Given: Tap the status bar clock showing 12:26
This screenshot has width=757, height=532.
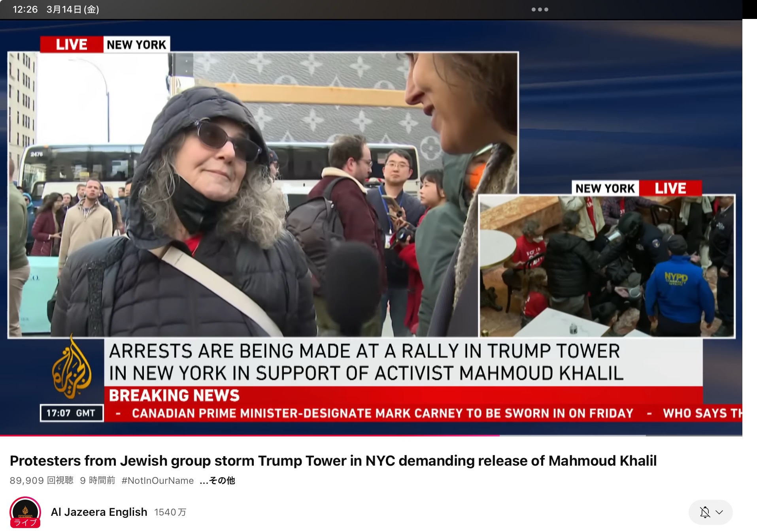Looking at the screenshot, I should point(25,9).
